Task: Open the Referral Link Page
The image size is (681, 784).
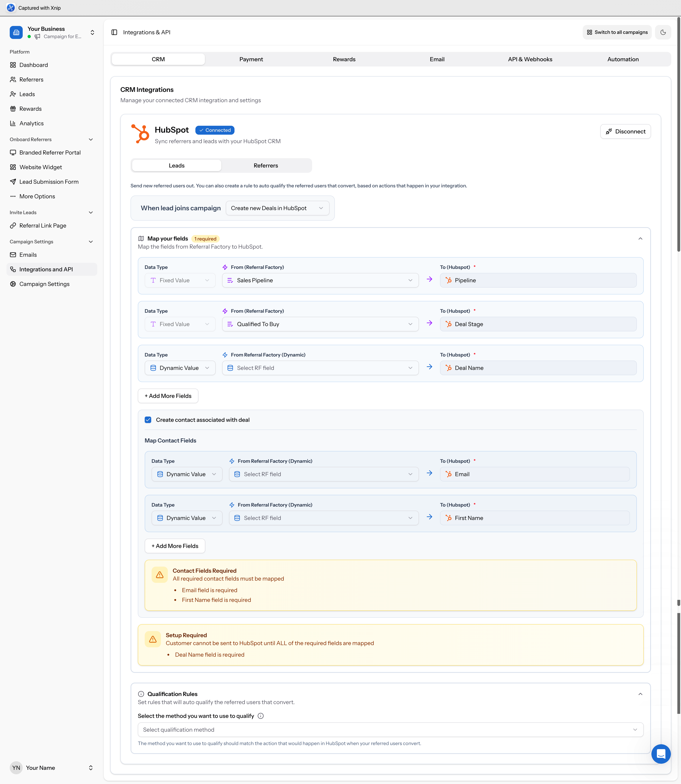Action: (x=42, y=226)
